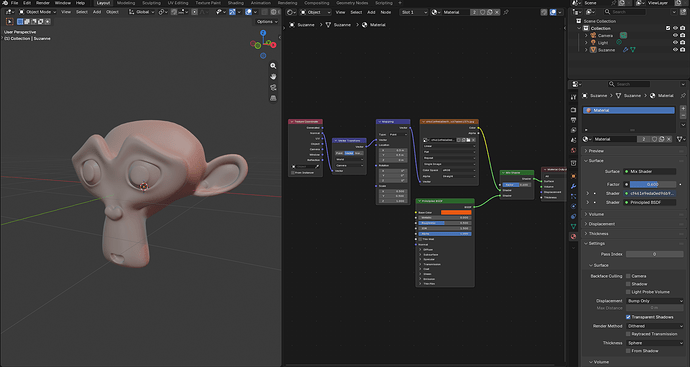Open viewport Options dropdown
This screenshot has height=367, width=690.
[x=267, y=22]
